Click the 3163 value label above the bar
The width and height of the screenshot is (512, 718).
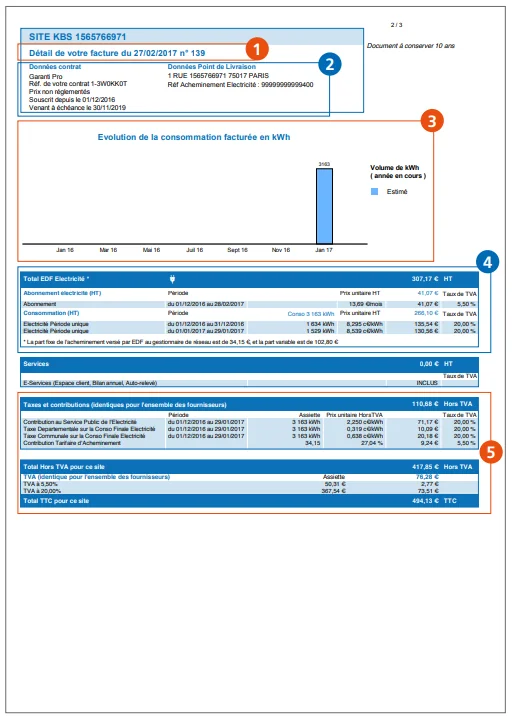click(324, 164)
